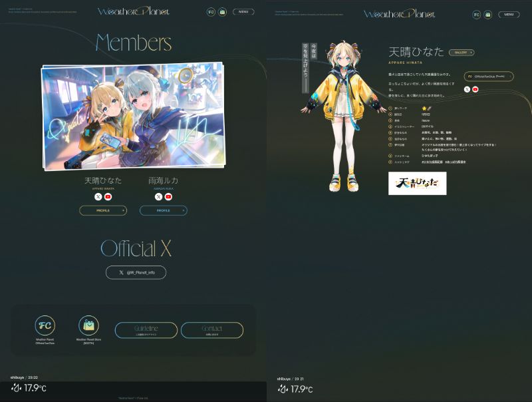This screenshot has width=532, height=402.
Task: Open the store bag icon in left page header
Action: 222,12
